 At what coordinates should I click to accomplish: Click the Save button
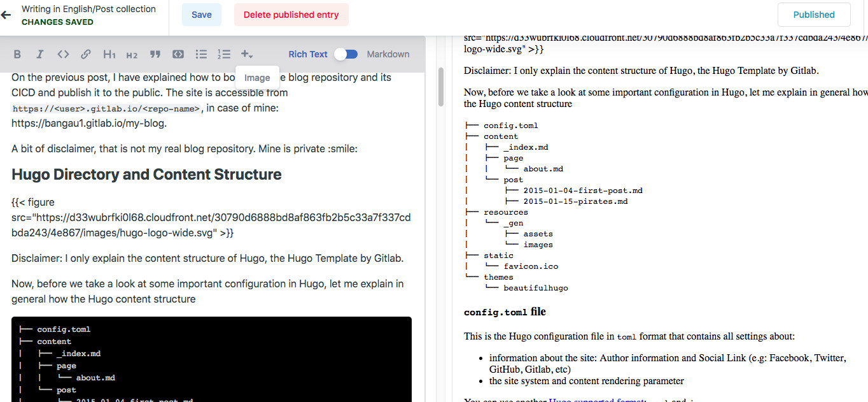click(x=201, y=15)
